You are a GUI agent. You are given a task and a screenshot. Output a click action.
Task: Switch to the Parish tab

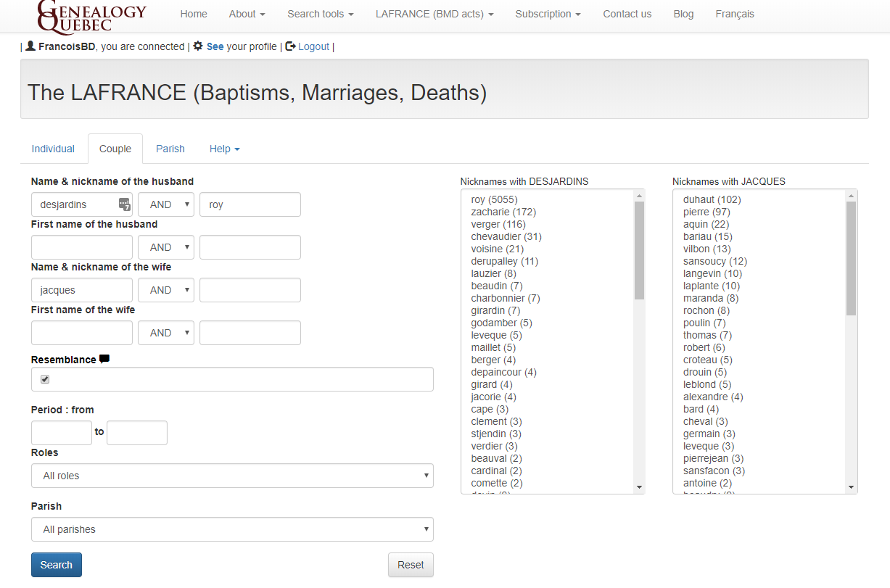170,149
